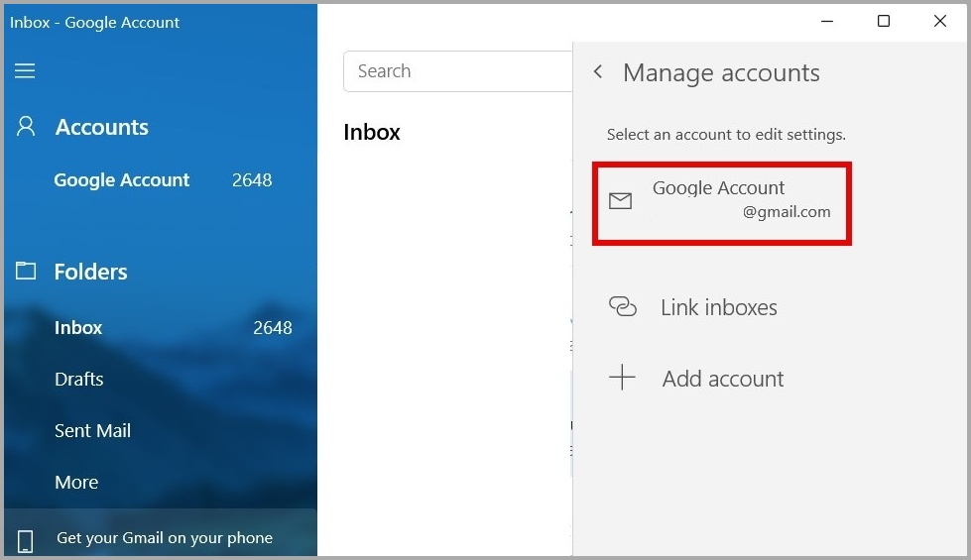This screenshot has height=560, width=971.
Task: Open the Accounts section heading
Action: [x=102, y=127]
